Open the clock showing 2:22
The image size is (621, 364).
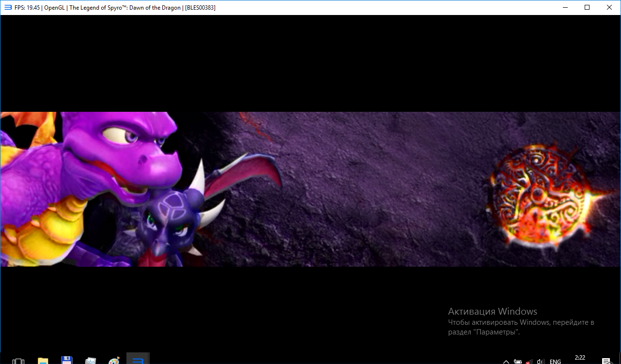tap(580, 358)
